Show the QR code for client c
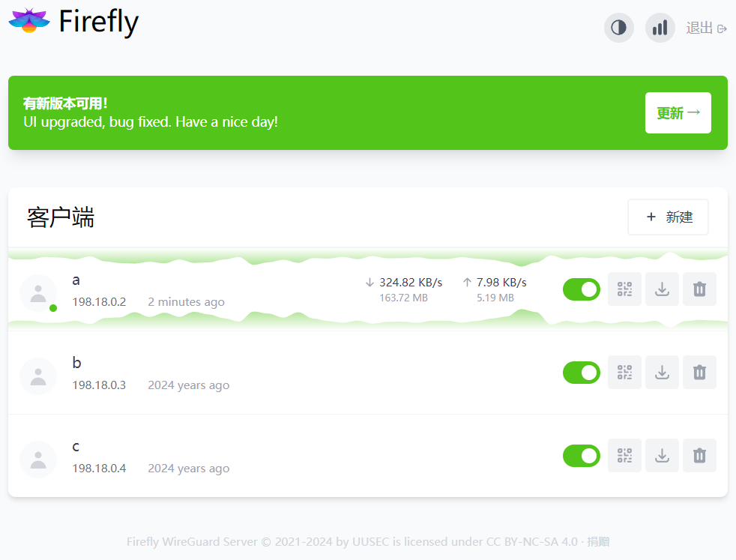This screenshot has width=736, height=560. [x=624, y=455]
